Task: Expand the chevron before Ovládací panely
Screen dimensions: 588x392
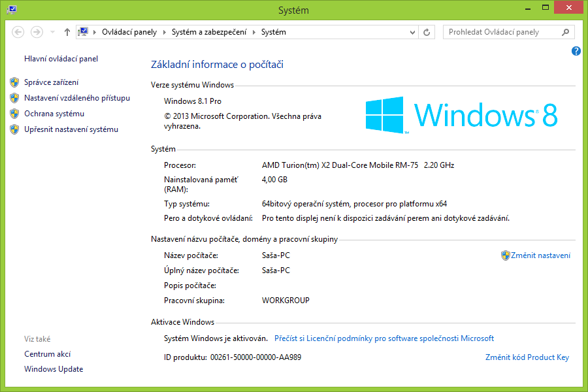Action: [95, 32]
